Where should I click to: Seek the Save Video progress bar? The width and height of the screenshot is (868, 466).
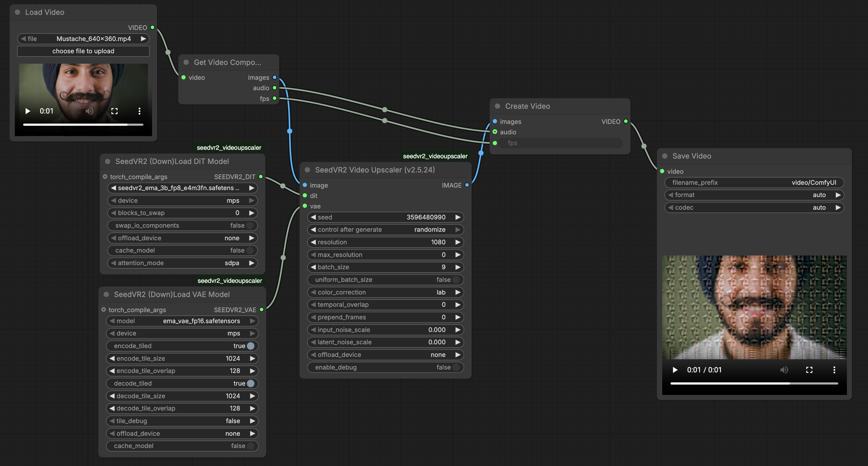tap(754, 383)
